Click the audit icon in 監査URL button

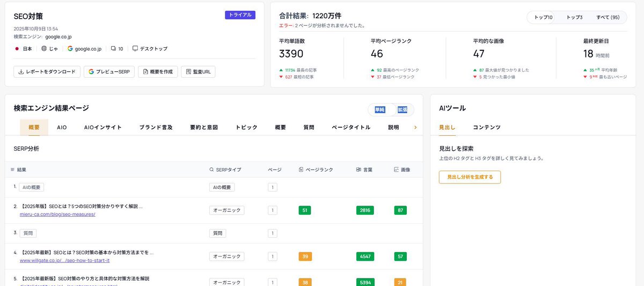[x=188, y=71]
